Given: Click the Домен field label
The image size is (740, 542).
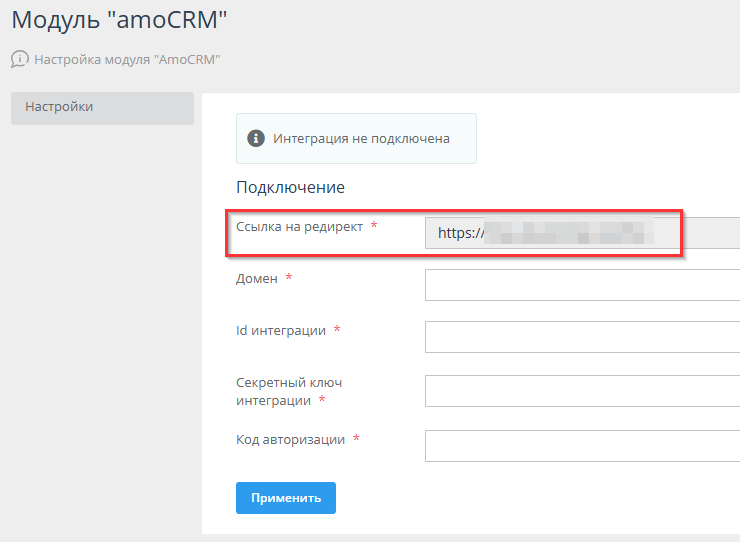Looking at the screenshot, I should pyautogui.click(x=257, y=279).
